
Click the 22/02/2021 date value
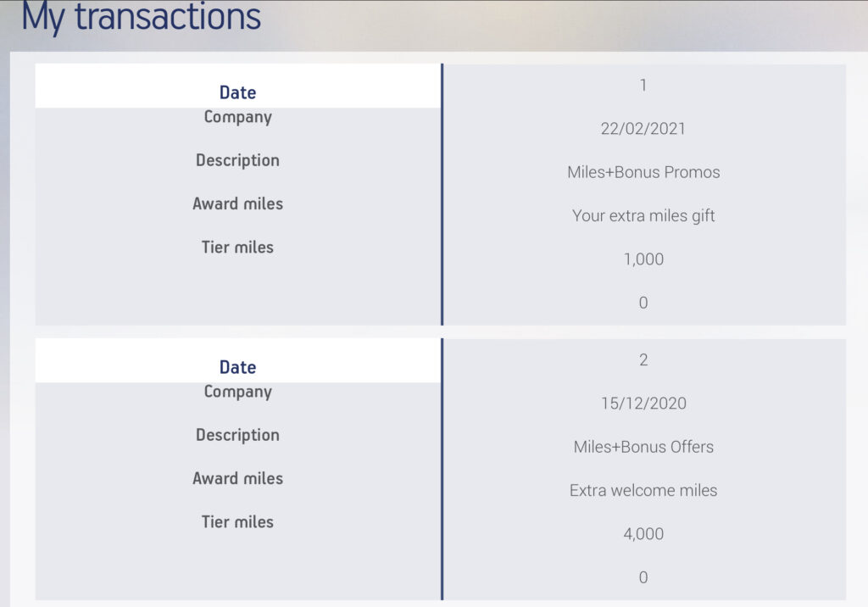pyautogui.click(x=643, y=129)
